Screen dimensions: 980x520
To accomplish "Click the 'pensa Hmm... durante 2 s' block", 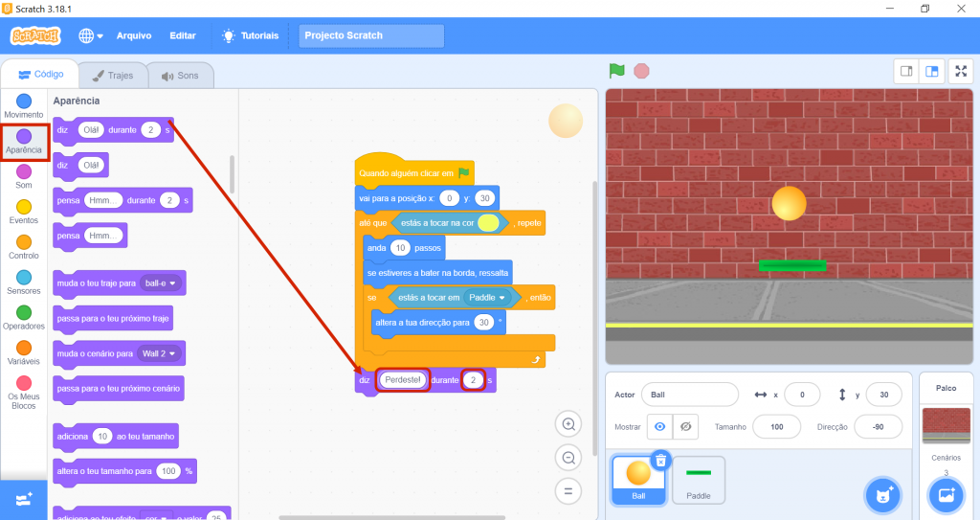I will point(122,201).
